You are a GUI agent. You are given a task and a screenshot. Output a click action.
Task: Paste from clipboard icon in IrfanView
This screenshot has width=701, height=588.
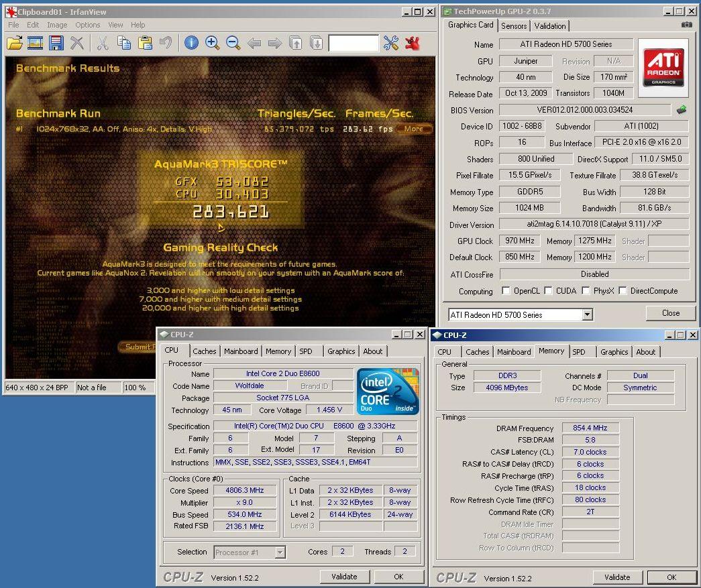[x=145, y=44]
